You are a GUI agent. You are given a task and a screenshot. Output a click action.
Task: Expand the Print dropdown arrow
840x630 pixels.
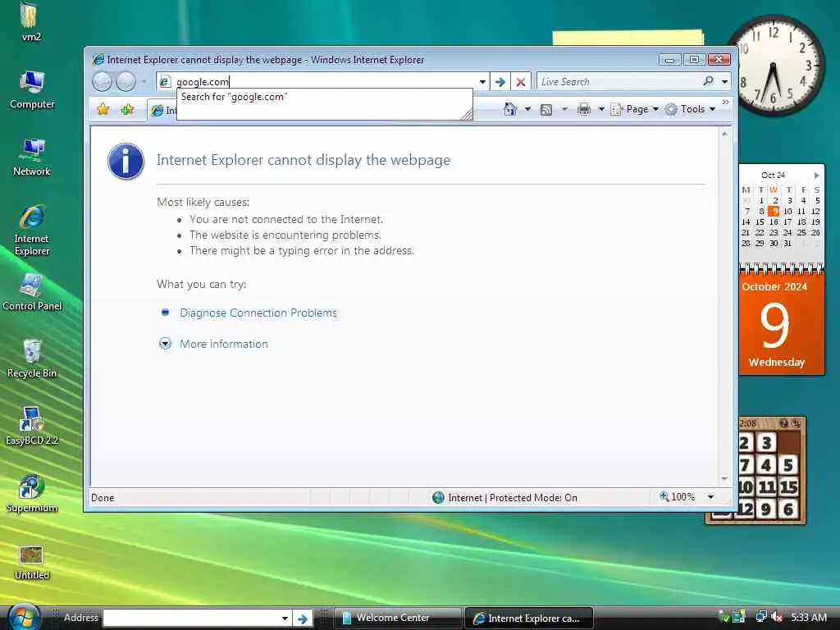(x=601, y=109)
